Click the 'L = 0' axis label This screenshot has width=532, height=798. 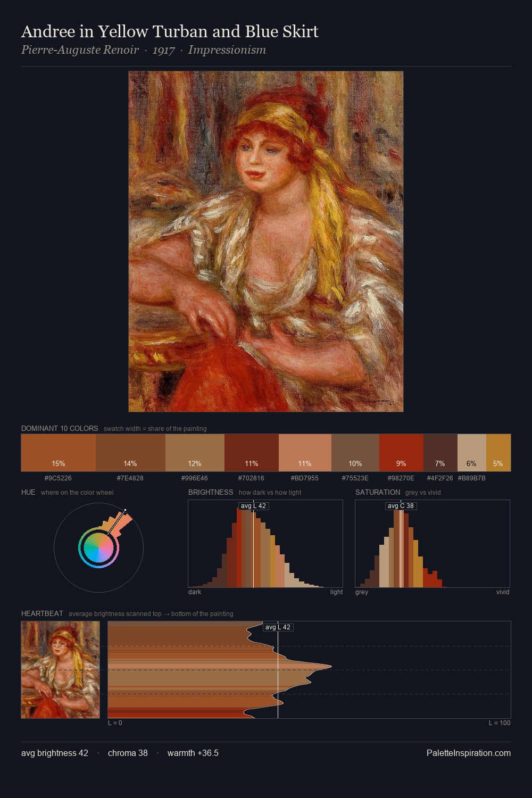(115, 723)
